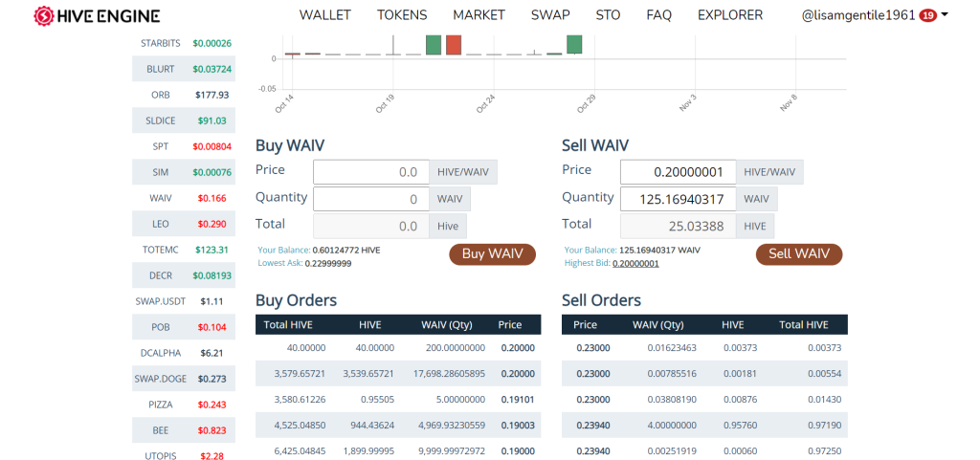Open the EXPLORER link
This screenshot has height=460, width=980.
point(730,15)
